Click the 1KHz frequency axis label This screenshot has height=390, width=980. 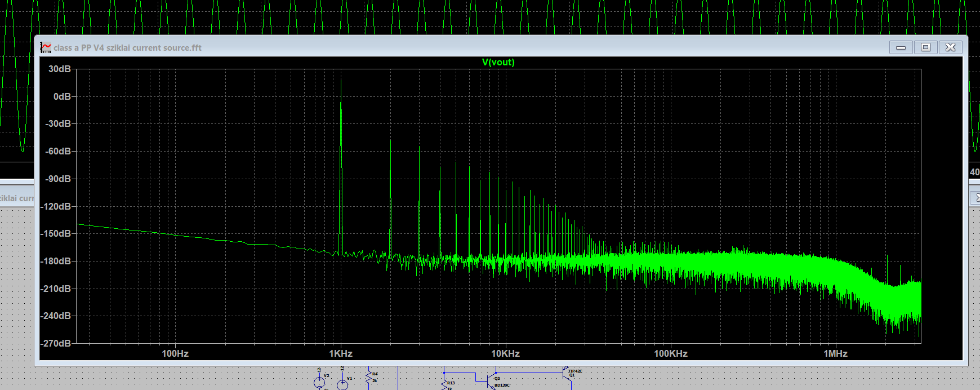click(341, 353)
